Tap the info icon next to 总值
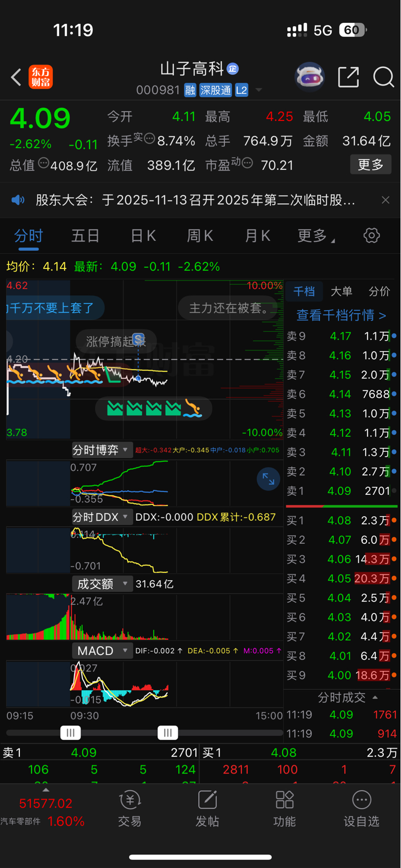401x868 pixels. pos(44,164)
